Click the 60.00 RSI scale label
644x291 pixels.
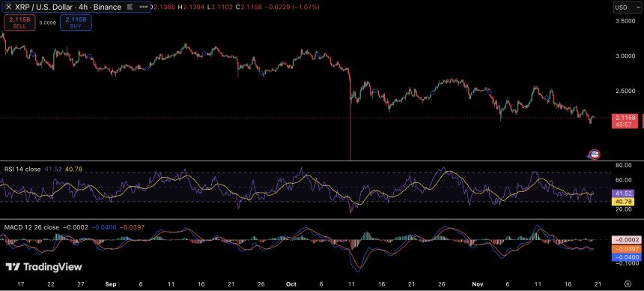pyautogui.click(x=624, y=180)
